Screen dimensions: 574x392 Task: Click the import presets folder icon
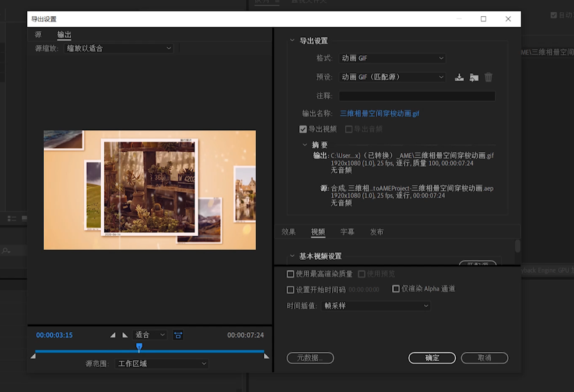pyautogui.click(x=474, y=77)
